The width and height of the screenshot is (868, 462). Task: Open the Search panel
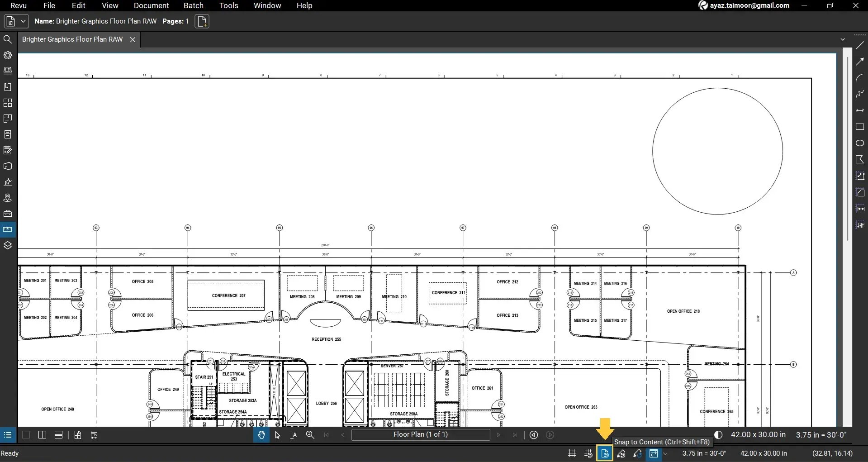click(8, 39)
